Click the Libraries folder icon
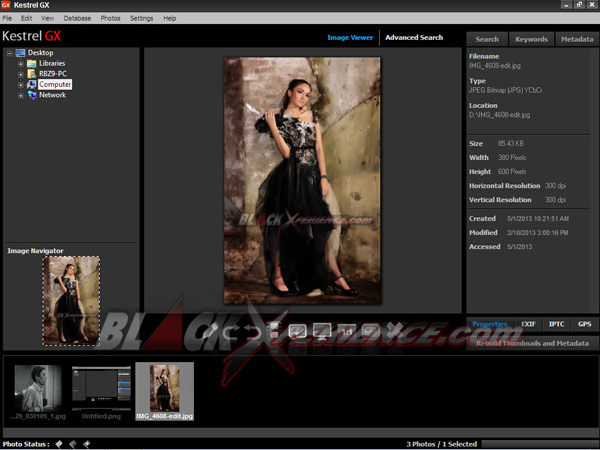Screen dimensions: 600x450 [31, 64]
